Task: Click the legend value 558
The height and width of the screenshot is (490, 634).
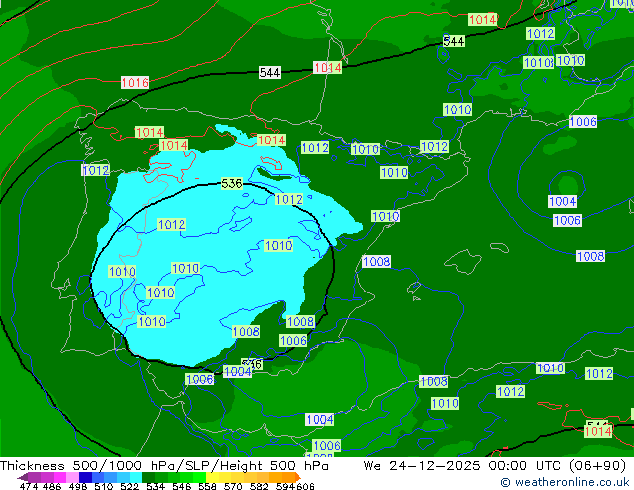Action: [207, 486]
